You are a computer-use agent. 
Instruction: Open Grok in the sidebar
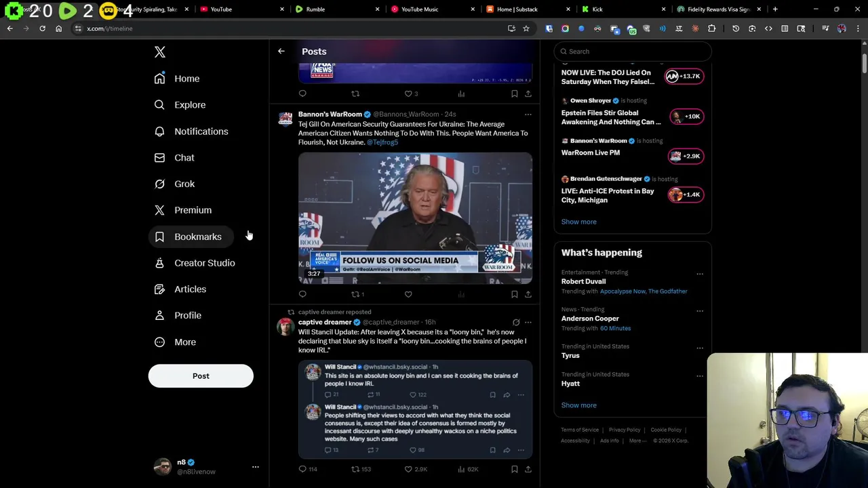pos(174,184)
